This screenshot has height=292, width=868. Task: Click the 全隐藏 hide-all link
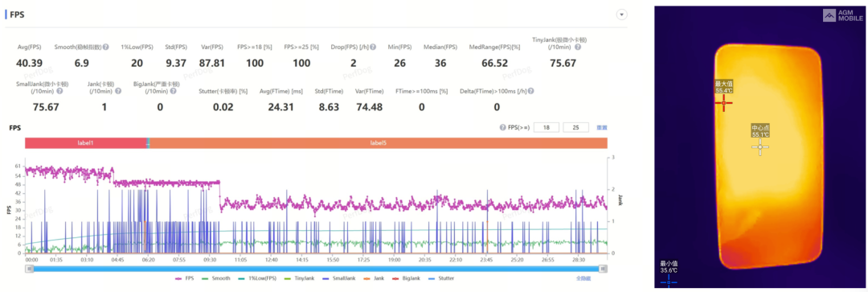pos(584,278)
